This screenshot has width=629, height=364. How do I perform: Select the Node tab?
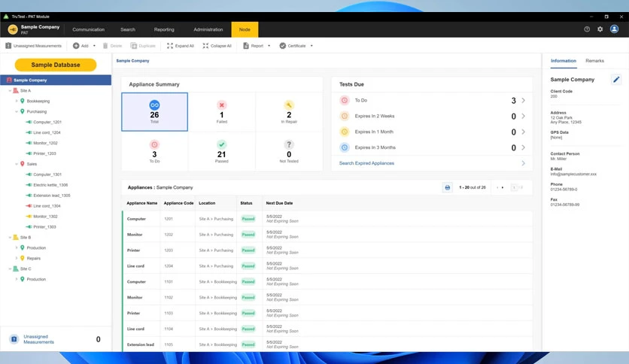(245, 29)
